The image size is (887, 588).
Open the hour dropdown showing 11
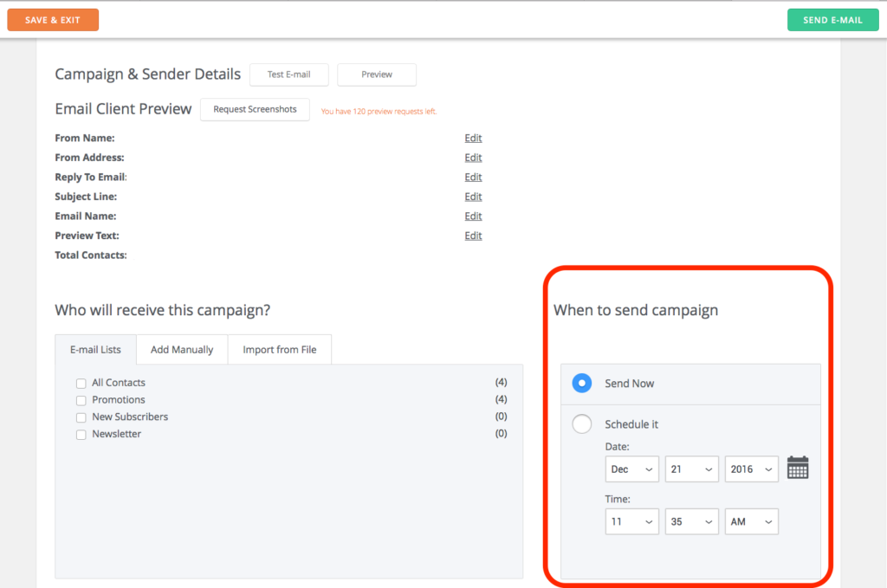[631, 521]
